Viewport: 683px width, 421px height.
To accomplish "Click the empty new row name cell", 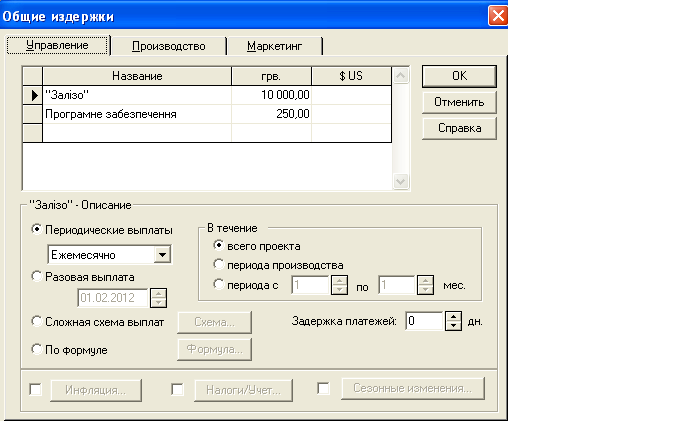I will tap(137, 133).
